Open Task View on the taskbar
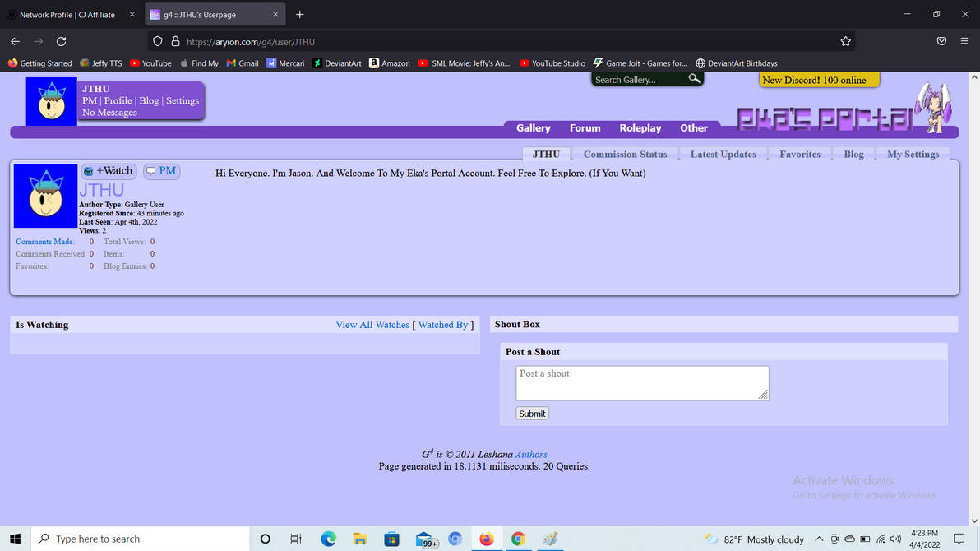The image size is (980, 551). pyautogui.click(x=296, y=539)
